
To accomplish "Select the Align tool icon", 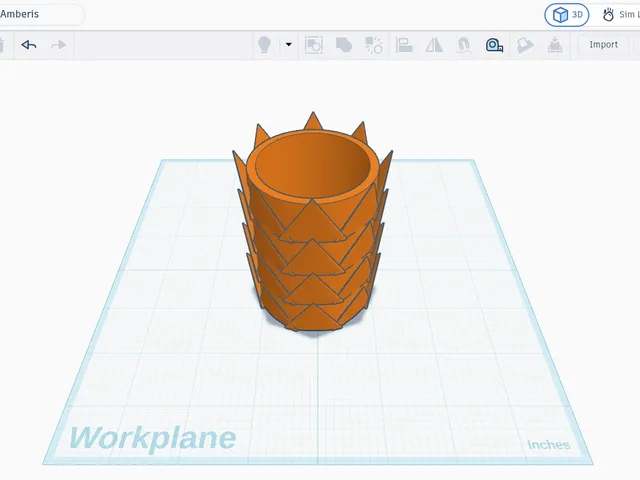I will pyautogui.click(x=404, y=45).
